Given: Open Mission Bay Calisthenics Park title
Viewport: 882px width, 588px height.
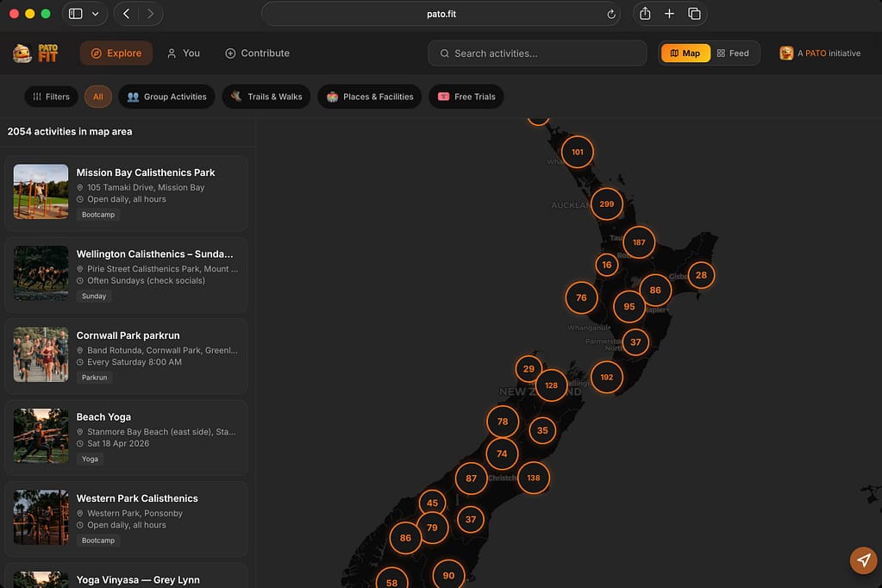Looking at the screenshot, I should pos(146,172).
